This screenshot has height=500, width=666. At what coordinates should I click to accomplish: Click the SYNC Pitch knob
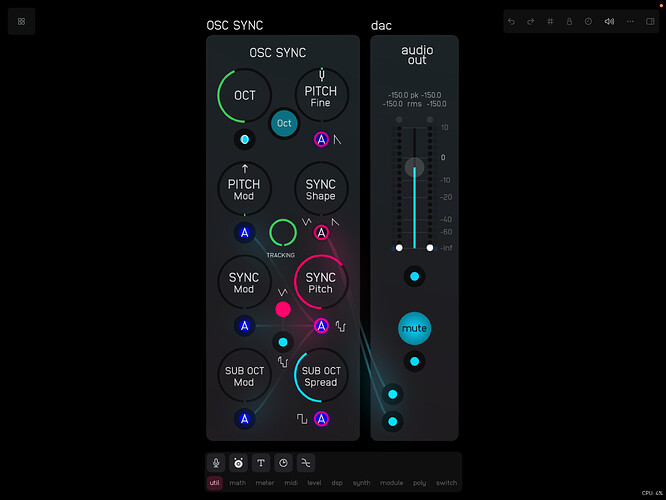321,283
